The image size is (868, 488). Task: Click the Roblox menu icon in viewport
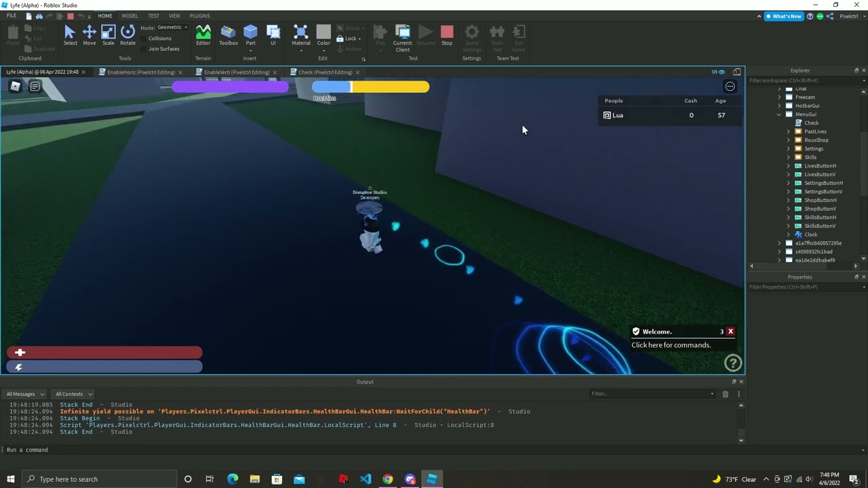15,86
